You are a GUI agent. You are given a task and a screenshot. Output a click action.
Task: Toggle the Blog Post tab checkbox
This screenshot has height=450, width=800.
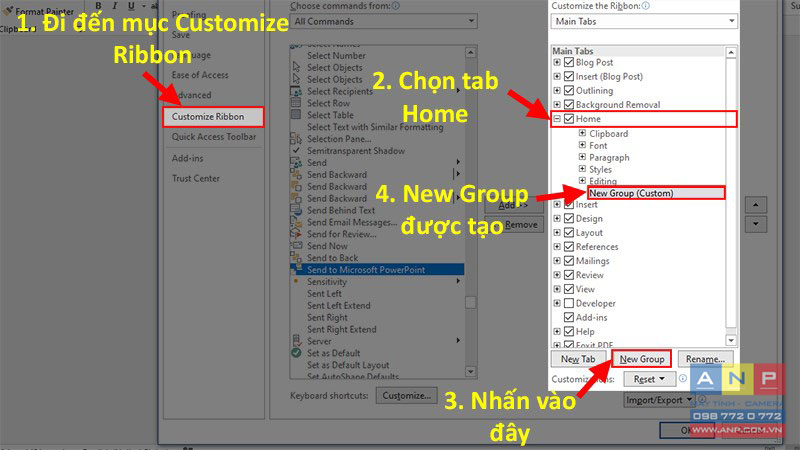[569, 62]
